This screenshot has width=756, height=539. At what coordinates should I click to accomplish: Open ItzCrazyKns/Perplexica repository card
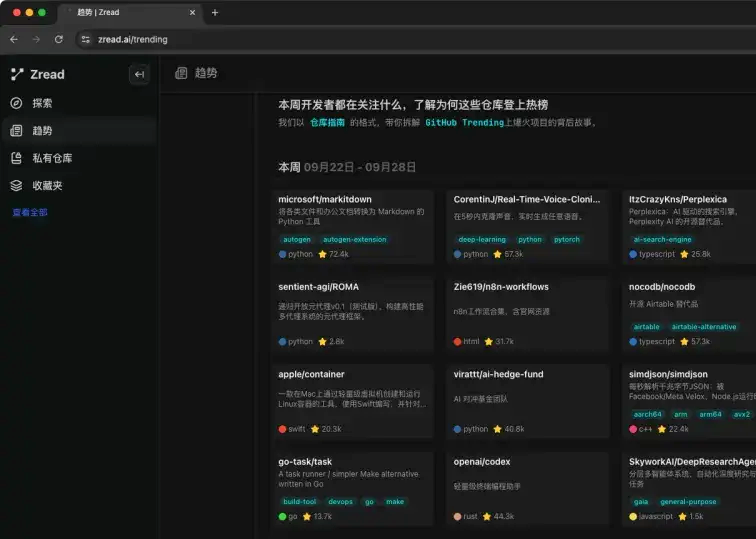click(689, 227)
